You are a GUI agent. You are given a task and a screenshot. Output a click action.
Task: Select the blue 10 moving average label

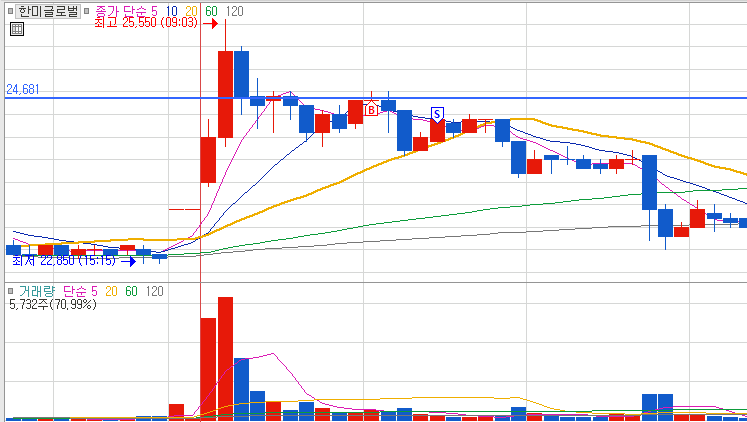pyautogui.click(x=171, y=11)
